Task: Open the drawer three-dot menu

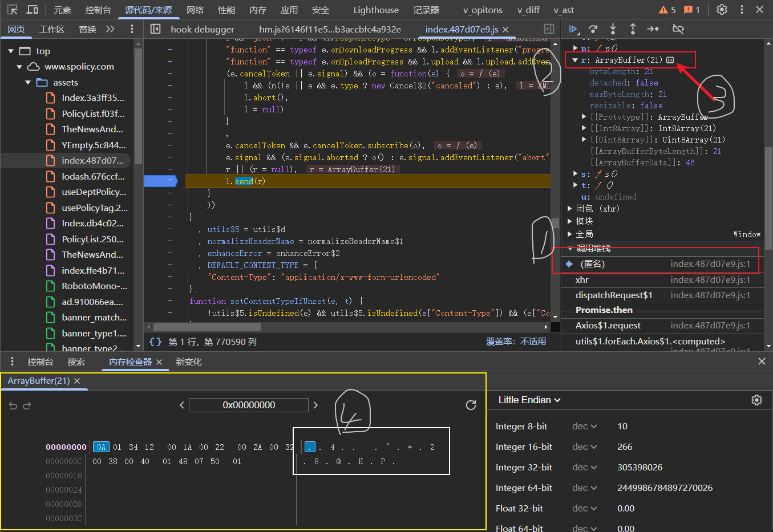Action: click(x=12, y=362)
